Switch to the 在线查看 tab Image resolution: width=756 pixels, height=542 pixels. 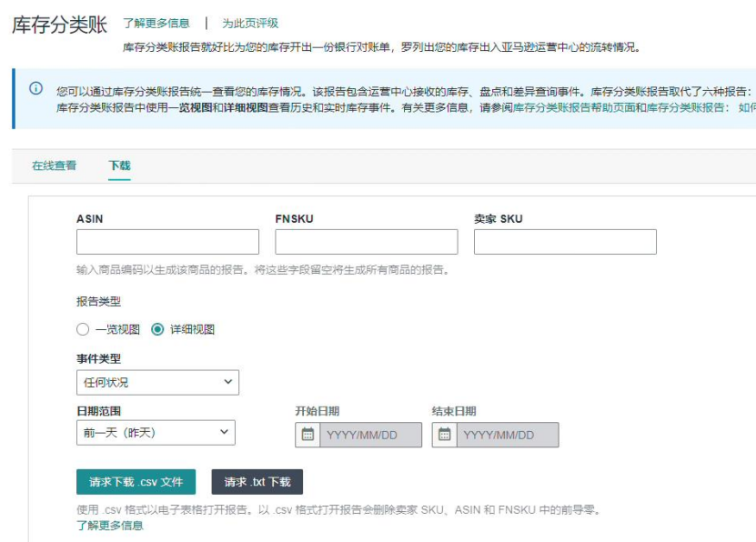(x=54, y=166)
